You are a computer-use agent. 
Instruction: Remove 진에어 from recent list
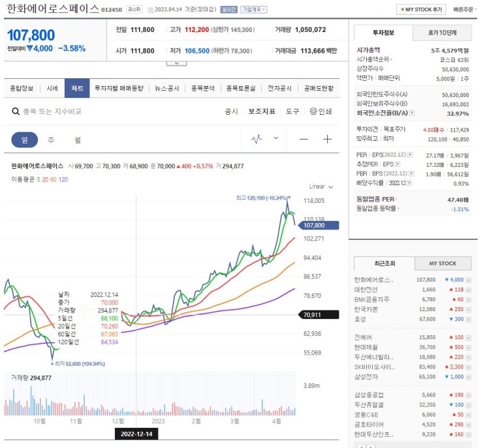click(468, 338)
